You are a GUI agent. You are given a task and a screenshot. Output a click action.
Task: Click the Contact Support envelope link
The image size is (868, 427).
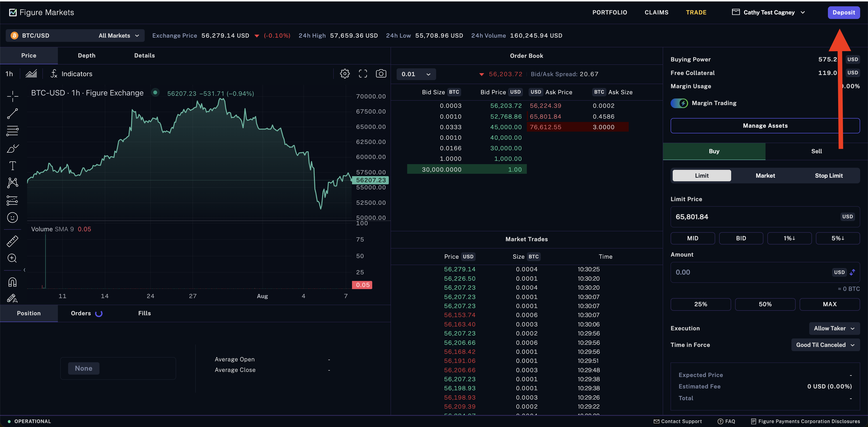(x=678, y=421)
